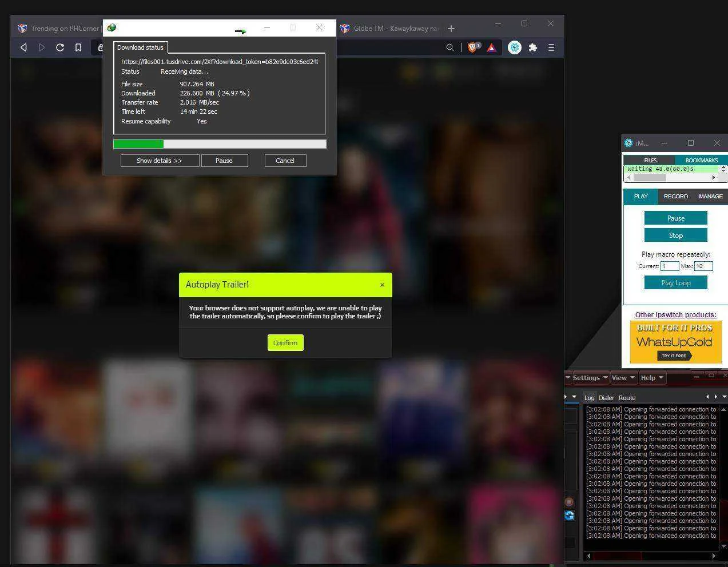Screen dimensions: 728x567
Task: Click the Play Loop button
Action: click(675, 283)
